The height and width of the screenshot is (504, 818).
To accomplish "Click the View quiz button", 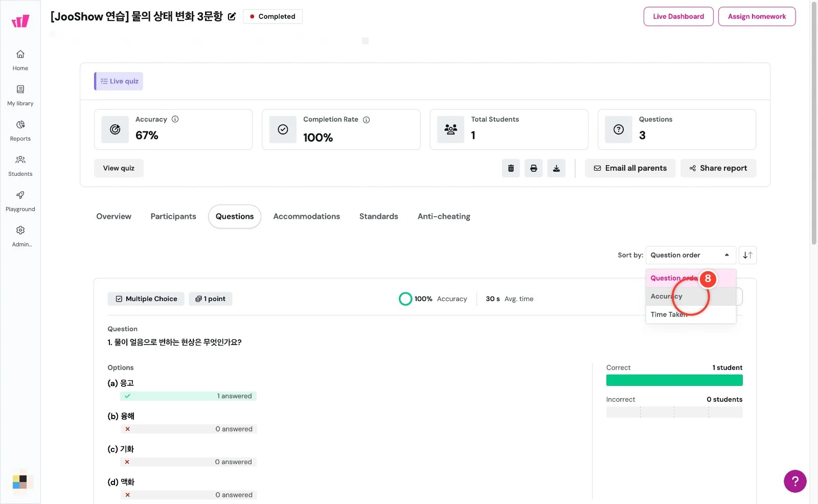I will (119, 168).
